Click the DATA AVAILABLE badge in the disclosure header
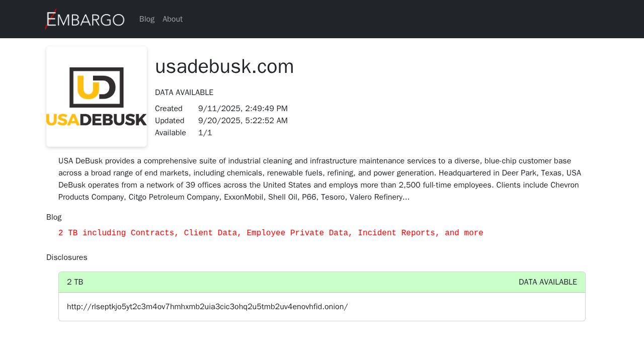Image resolution: width=644 pixels, height=362 pixels. coord(548,282)
